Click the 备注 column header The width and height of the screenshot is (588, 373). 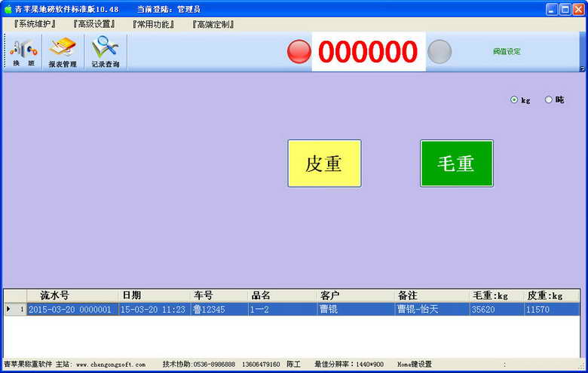point(432,296)
